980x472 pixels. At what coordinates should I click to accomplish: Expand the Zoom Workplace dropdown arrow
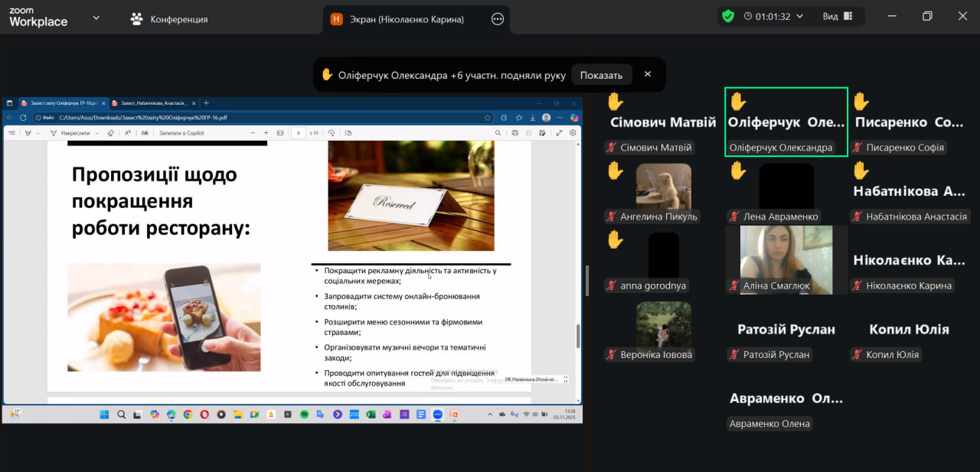[96, 17]
